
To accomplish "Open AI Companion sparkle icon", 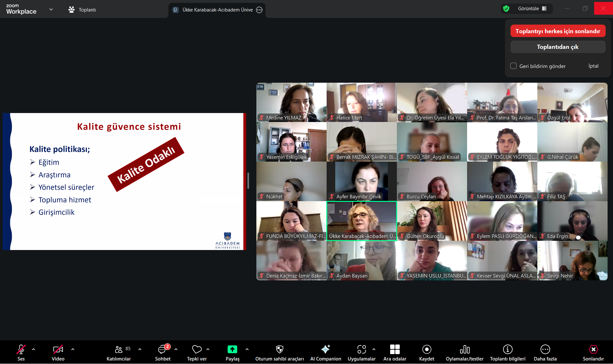I will (325, 349).
